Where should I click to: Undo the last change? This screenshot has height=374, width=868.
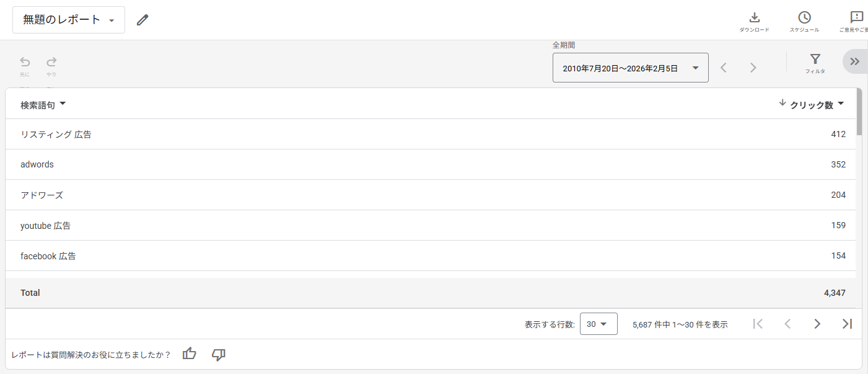pos(25,62)
